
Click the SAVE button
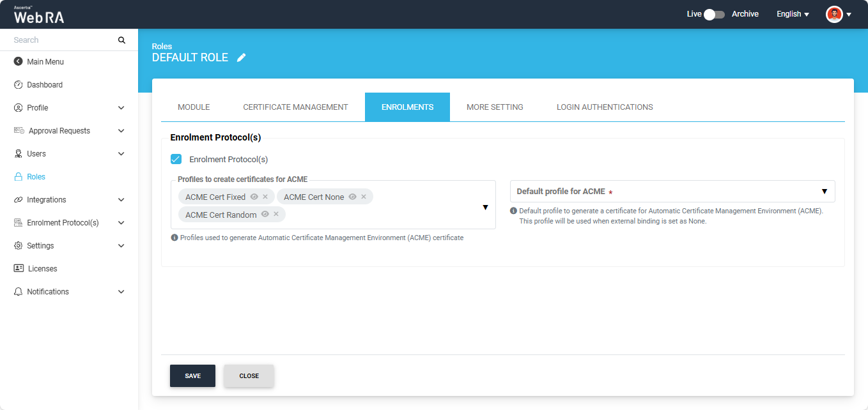[192, 376]
